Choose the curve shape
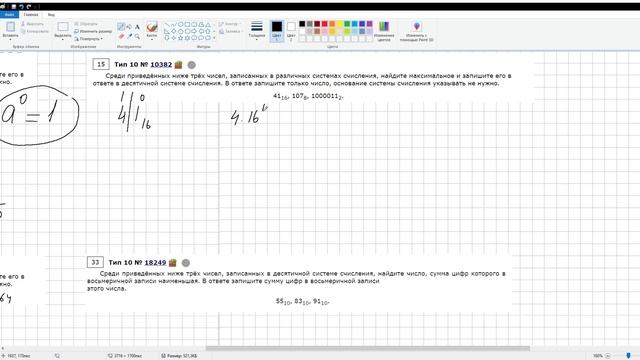The width and height of the screenshot is (640, 360). tap(173, 24)
